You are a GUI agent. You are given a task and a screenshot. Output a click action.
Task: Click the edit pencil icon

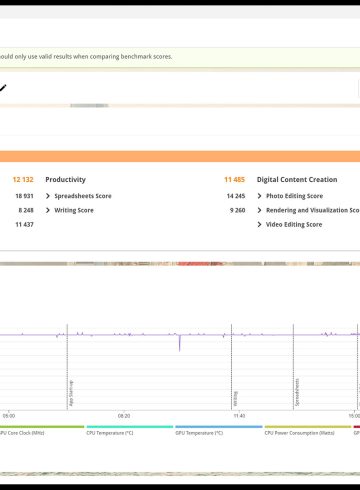coord(3,88)
